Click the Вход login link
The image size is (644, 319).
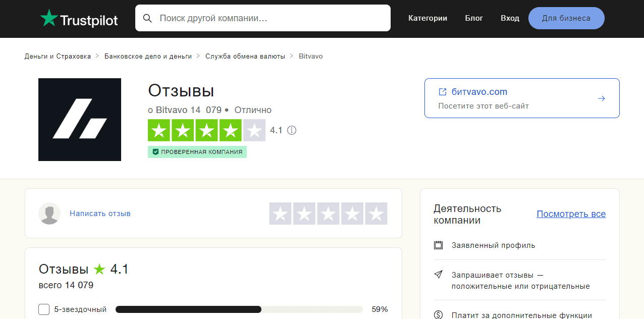(510, 18)
